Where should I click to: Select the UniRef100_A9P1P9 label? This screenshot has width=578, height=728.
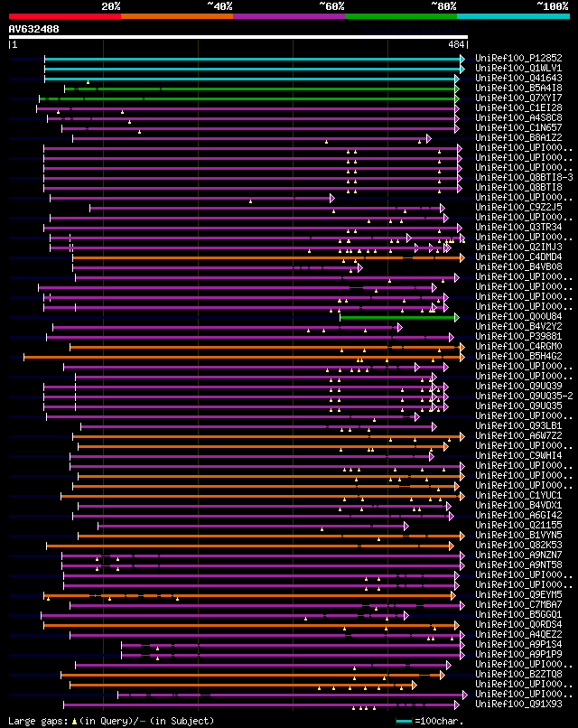click(518, 654)
